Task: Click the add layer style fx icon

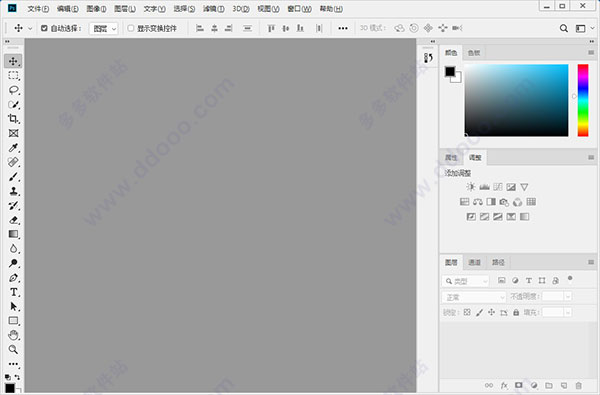Action: pos(504,385)
